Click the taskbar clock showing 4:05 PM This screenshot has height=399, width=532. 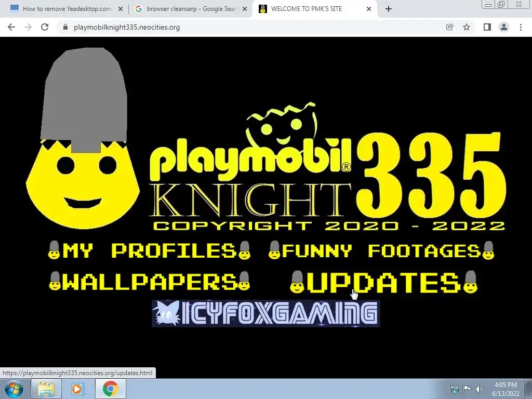(x=506, y=389)
